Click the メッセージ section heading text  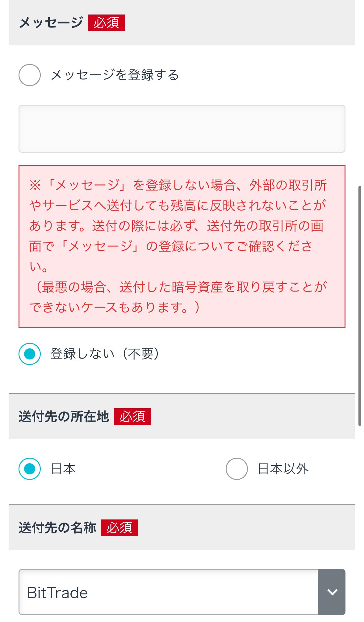(x=51, y=23)
